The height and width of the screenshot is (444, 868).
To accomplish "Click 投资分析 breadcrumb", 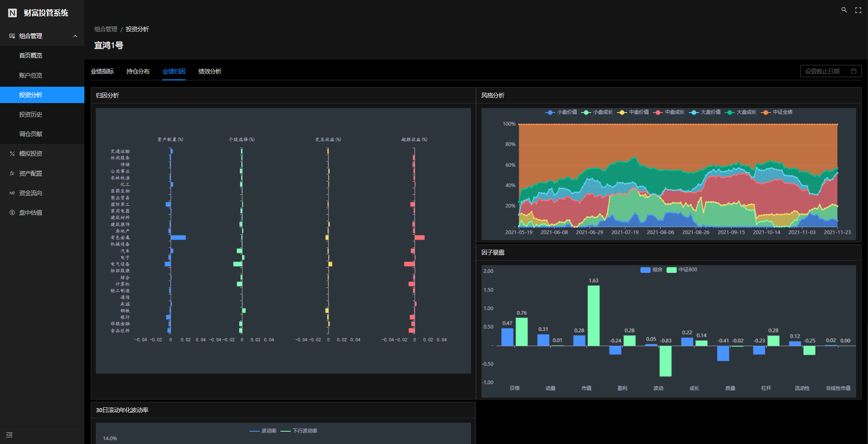I will [x=137, y=29].
